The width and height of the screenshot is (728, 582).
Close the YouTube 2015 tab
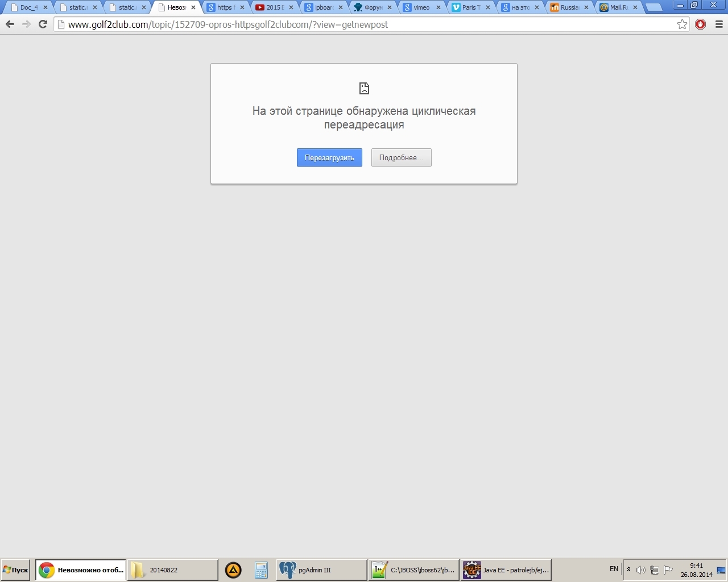[x=291, y=7]
